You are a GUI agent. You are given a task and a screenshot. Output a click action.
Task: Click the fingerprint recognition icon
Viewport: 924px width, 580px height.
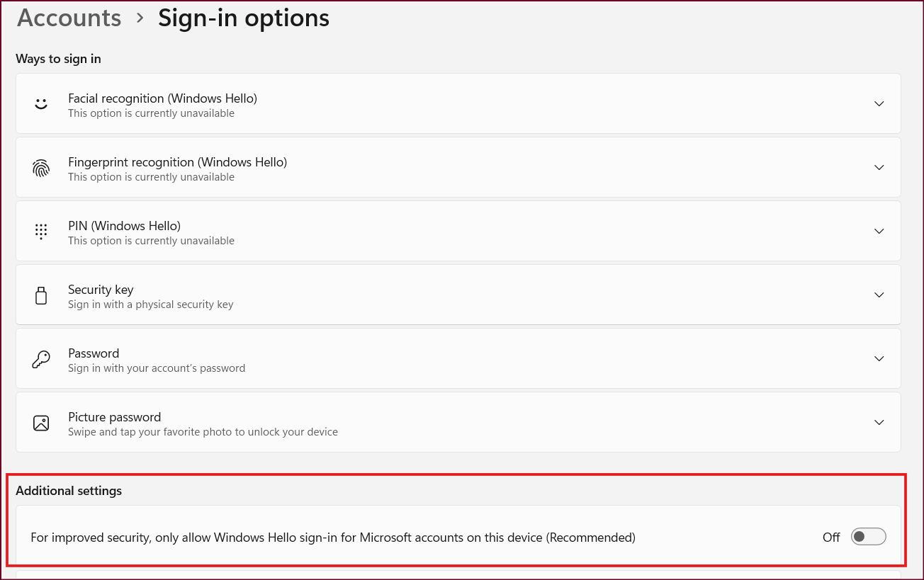tap(41, 167)
